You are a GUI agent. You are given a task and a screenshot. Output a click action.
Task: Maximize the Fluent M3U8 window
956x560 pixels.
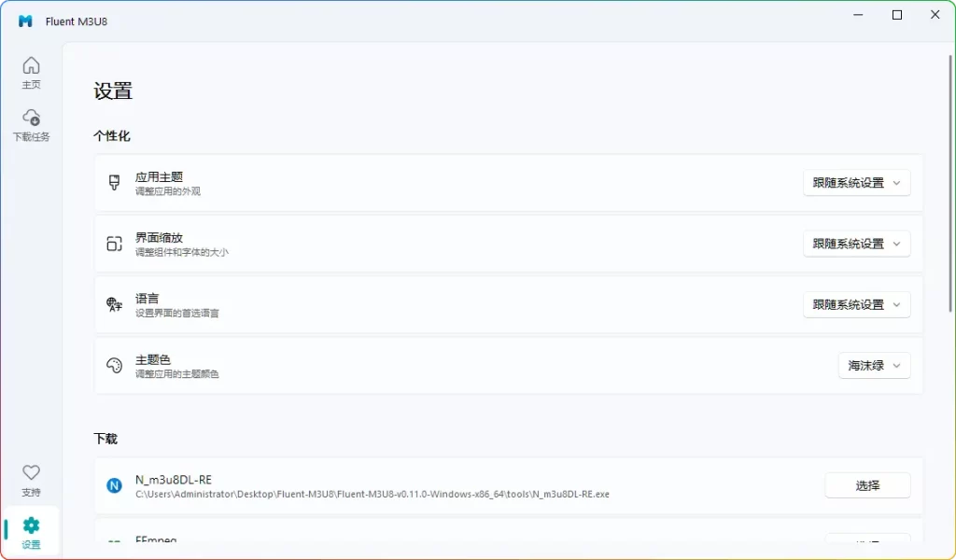pos(897,15)
